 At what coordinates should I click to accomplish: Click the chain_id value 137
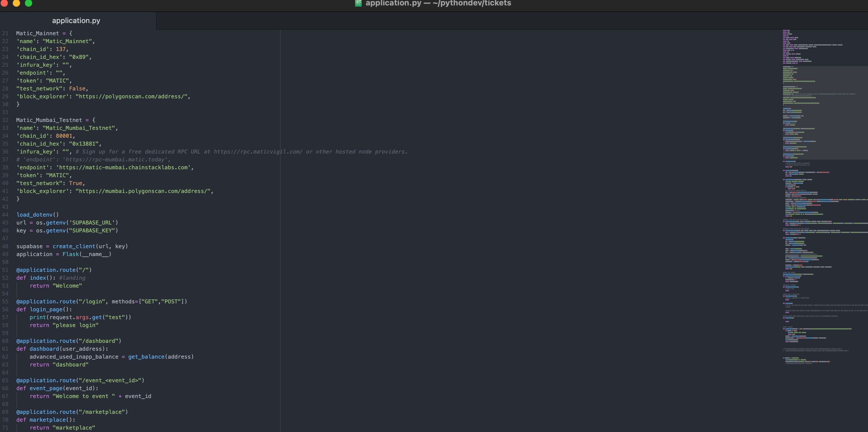pyautogui.click(x=61, y=49)
